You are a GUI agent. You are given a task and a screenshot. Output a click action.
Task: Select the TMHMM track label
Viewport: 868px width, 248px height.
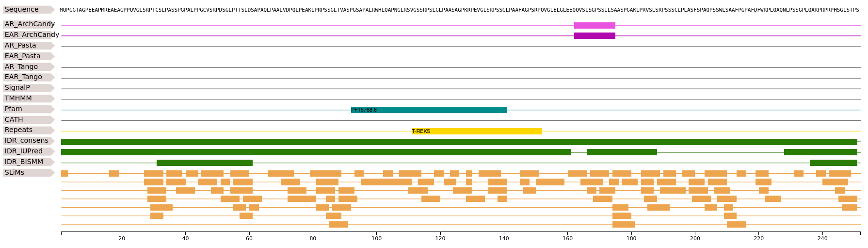(x=28, y=99)
